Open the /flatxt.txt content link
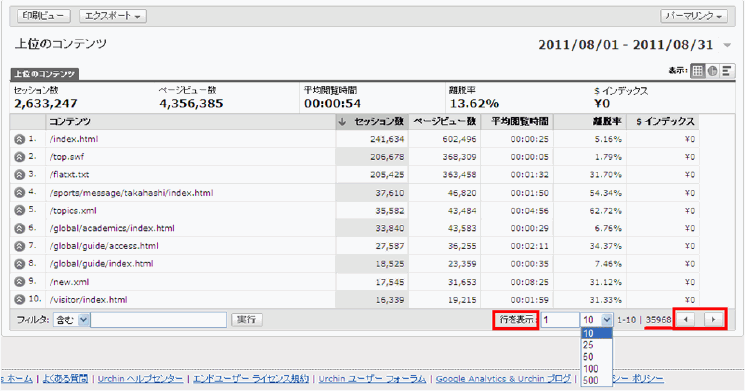The image size is (745, 391). tap(69, 175)
